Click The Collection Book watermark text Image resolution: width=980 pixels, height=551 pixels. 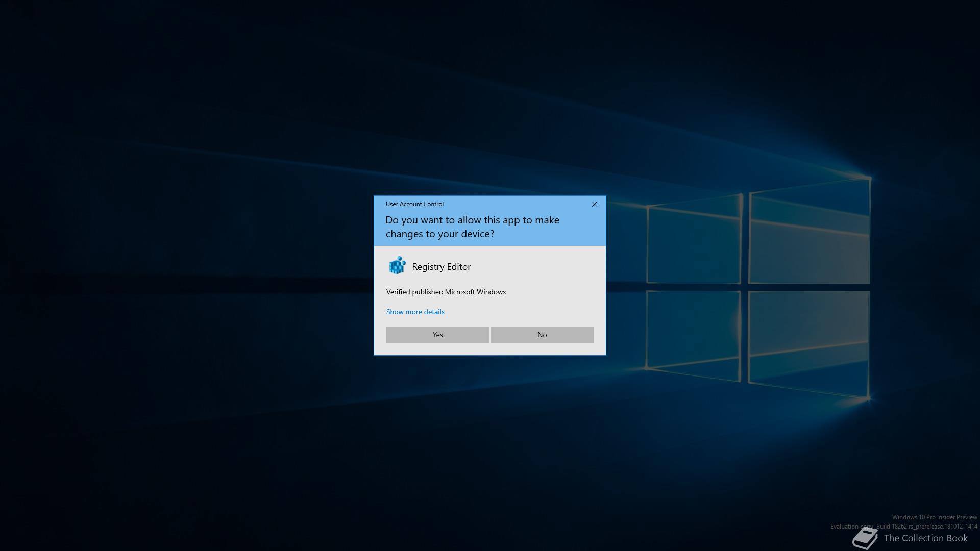tap(925, 538)
